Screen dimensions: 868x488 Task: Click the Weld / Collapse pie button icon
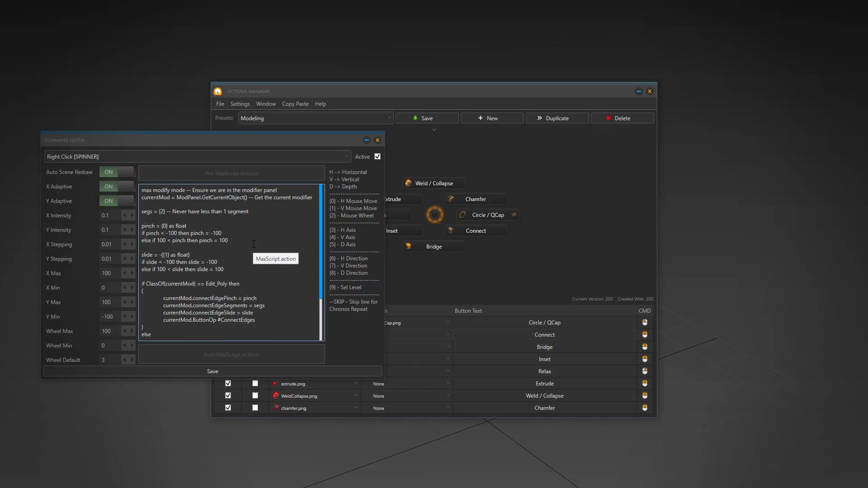408,183
